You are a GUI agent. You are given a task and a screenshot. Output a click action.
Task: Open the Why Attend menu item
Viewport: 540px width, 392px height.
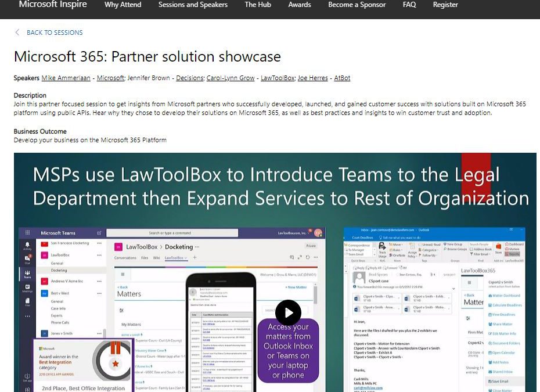(123, 5)
